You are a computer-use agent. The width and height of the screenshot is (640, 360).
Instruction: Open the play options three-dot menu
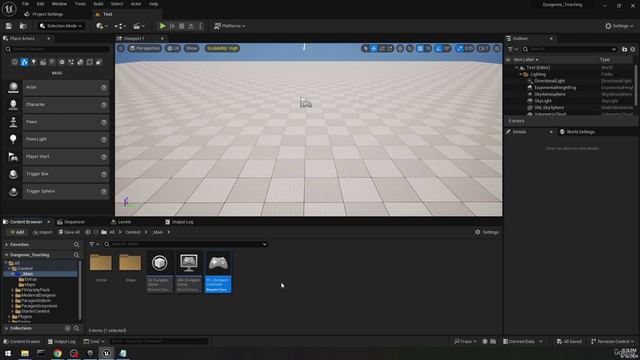(200, 26)
